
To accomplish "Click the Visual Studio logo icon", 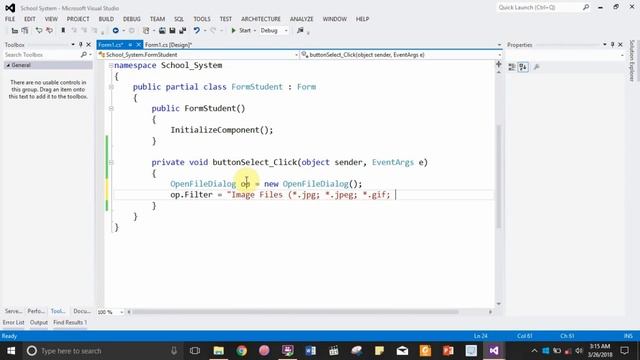I will click(10, 8).
